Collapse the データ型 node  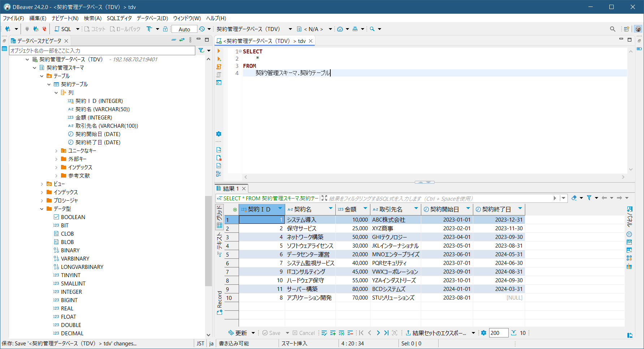[42, 209]
